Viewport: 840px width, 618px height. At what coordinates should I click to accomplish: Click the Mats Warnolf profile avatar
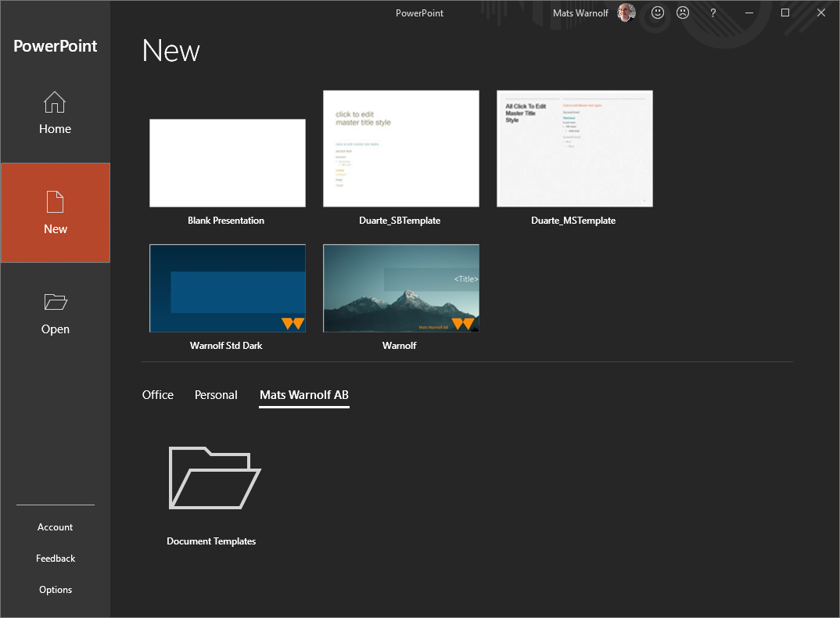pos(625,13)
